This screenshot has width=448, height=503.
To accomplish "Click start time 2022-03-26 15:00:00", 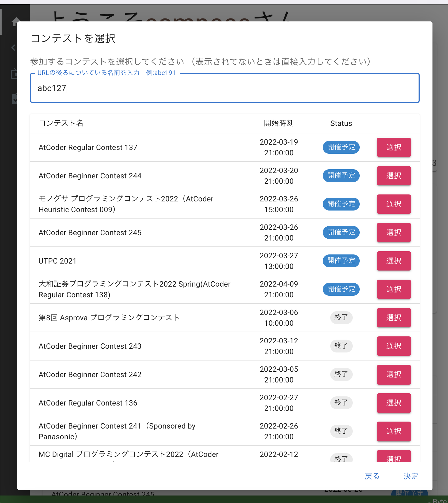I will coord(279,204).
